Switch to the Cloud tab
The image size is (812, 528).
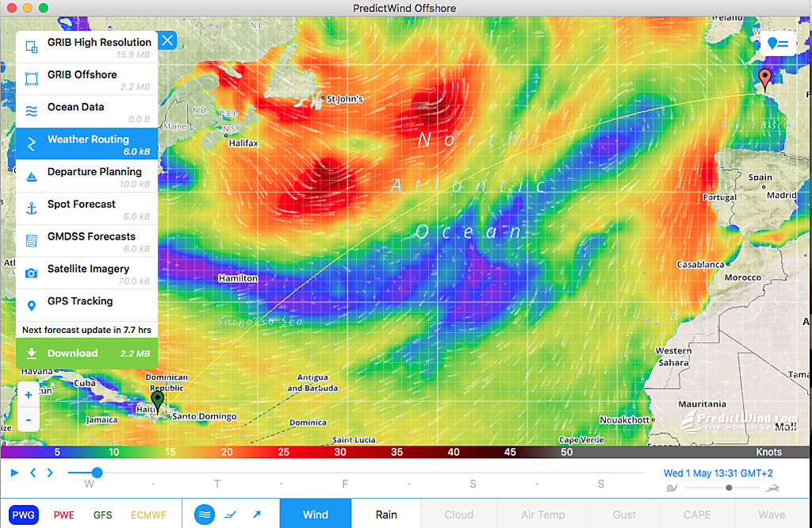(459, 514)
